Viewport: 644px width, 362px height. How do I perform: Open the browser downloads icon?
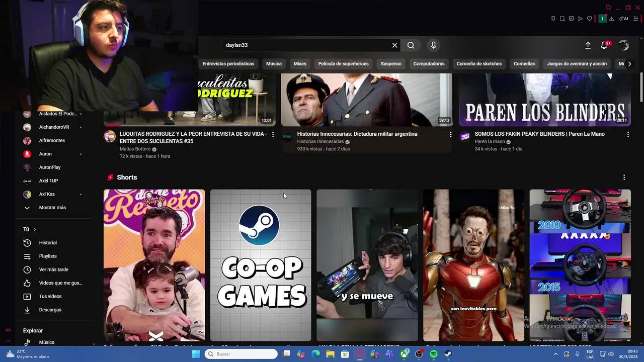pos(612,19)
